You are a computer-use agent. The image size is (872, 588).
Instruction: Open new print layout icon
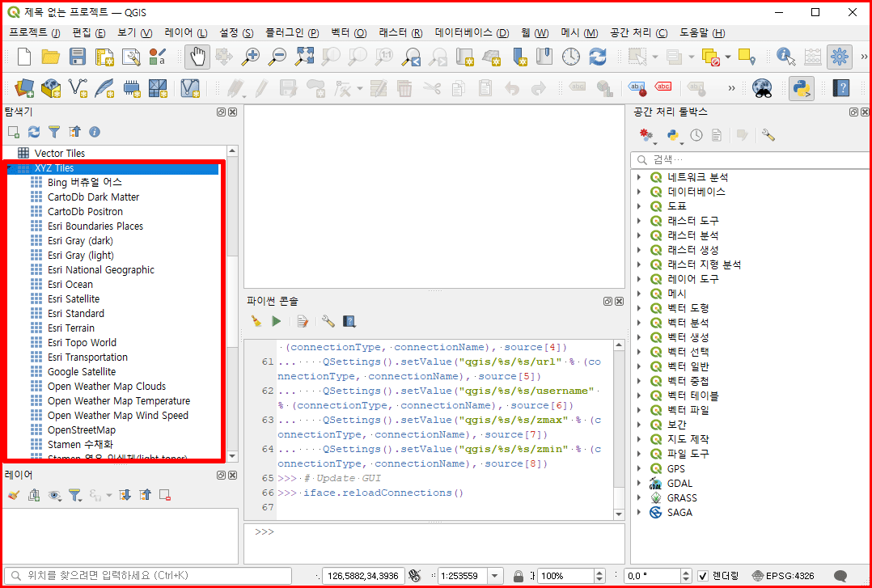104,57
